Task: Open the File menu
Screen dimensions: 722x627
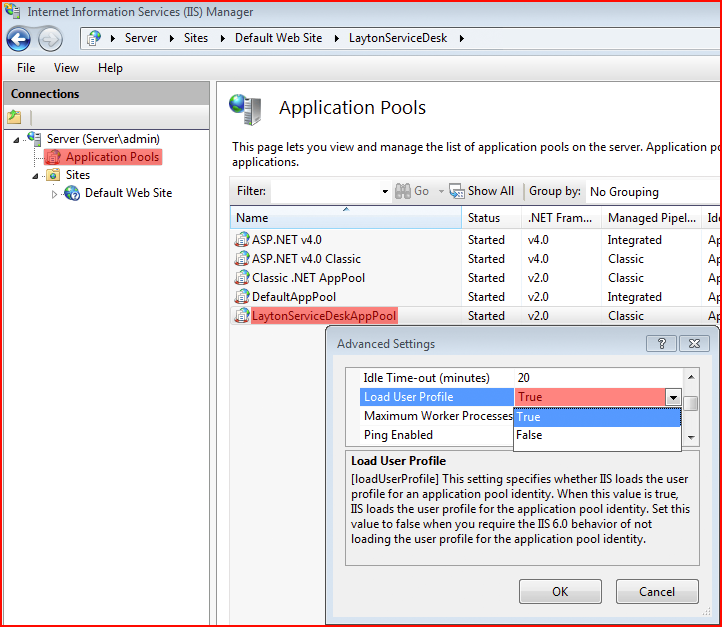Action: pos(26,68)
